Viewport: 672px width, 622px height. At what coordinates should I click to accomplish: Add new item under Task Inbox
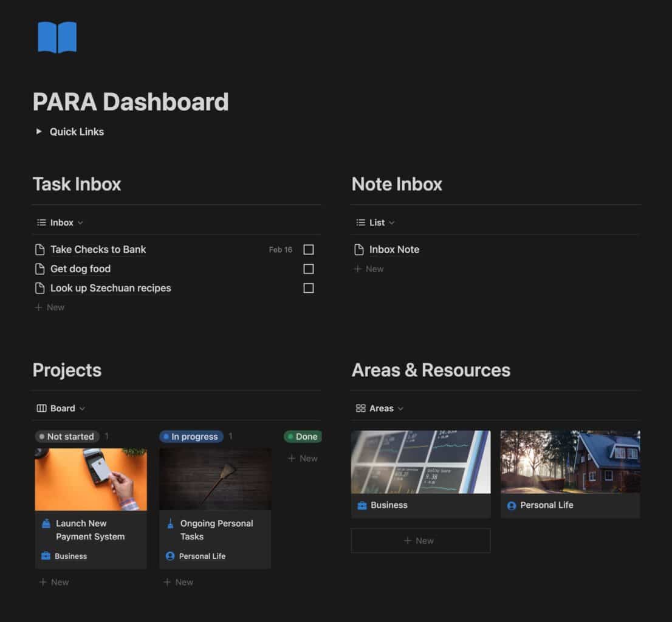pyautogui.click(x=50, y=307)
